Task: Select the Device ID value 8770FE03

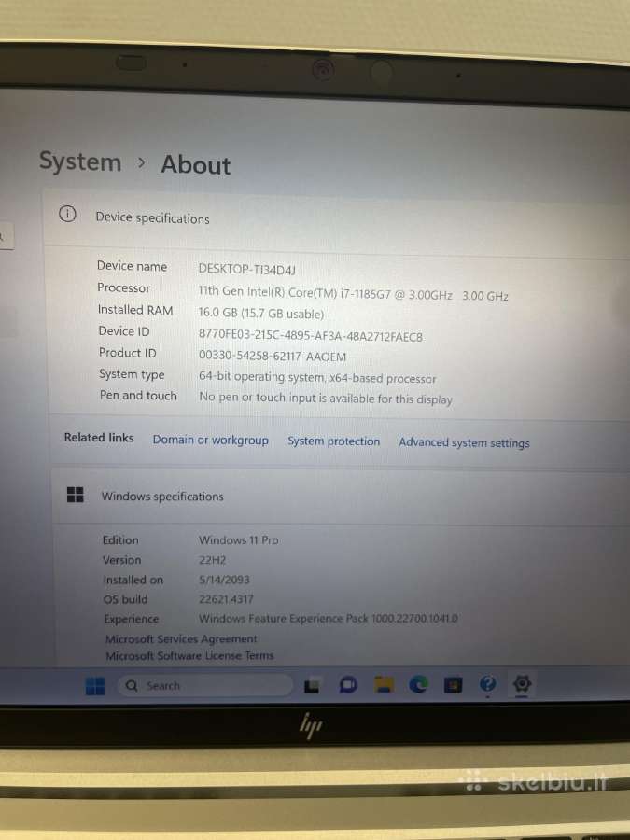Action: coord(311,335)
